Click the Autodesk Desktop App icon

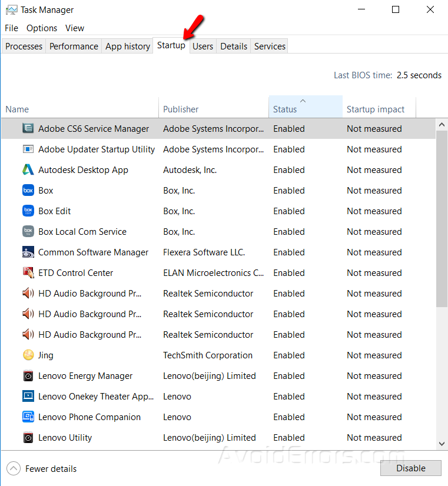29,169
